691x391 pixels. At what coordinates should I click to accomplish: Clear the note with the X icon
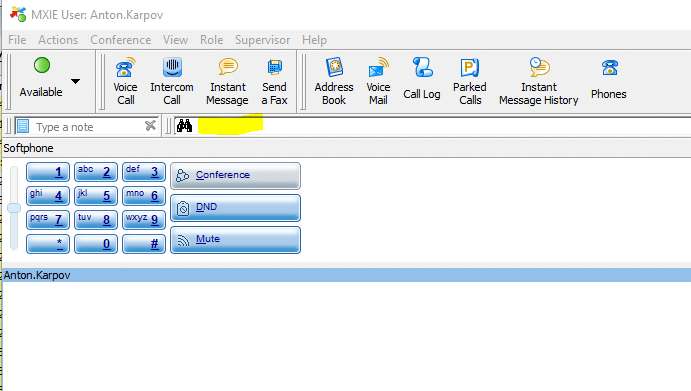(150, 126)
